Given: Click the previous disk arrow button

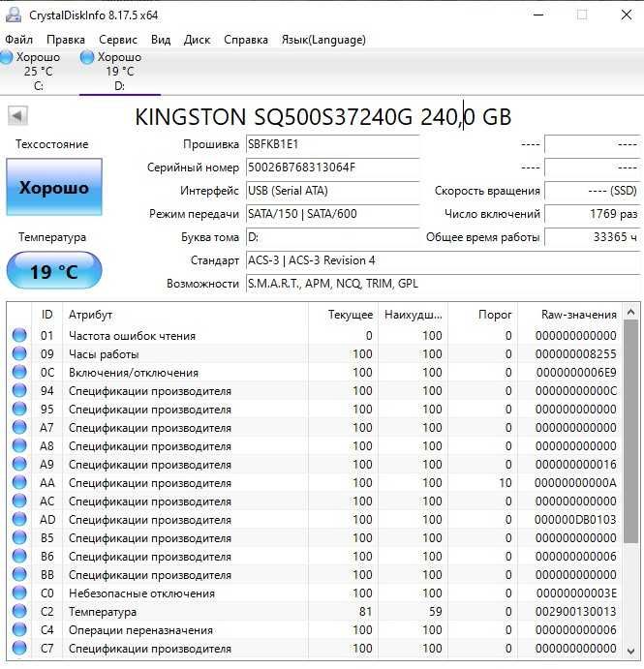Looking at the screenshot, I should [17, 115].
